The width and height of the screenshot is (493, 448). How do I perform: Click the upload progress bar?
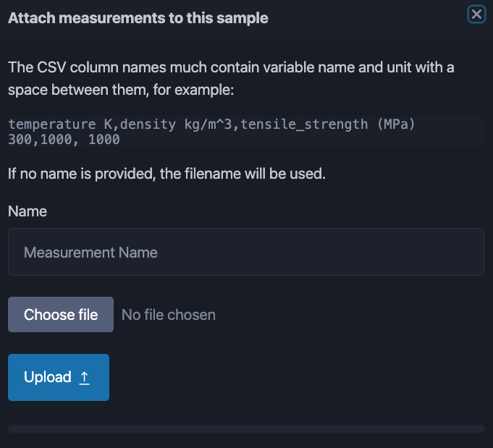[x=245, y=428]
